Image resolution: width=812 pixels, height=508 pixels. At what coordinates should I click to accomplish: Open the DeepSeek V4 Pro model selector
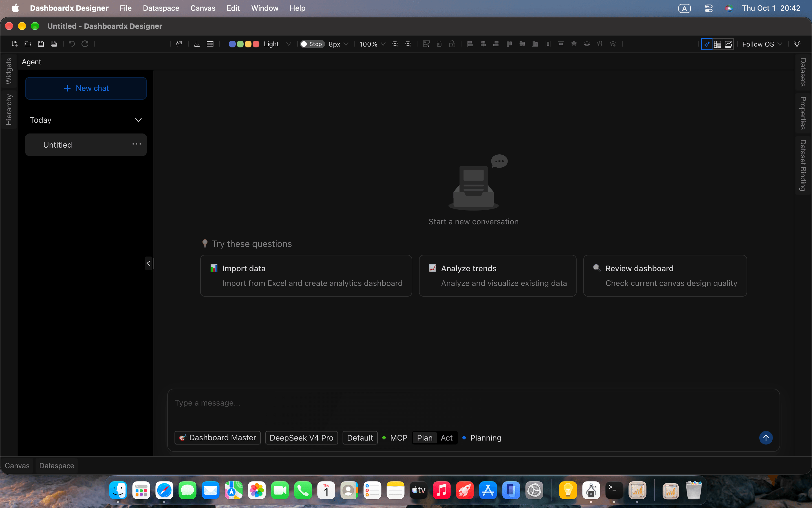pyautogui.click(x=301, y=438)
